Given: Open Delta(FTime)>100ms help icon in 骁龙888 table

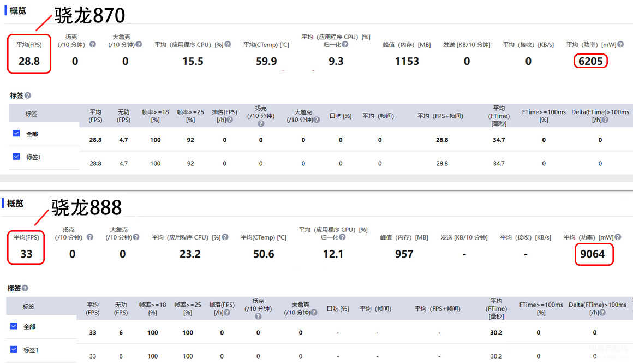Looking at the screenshot, I should tap(602, 312).
